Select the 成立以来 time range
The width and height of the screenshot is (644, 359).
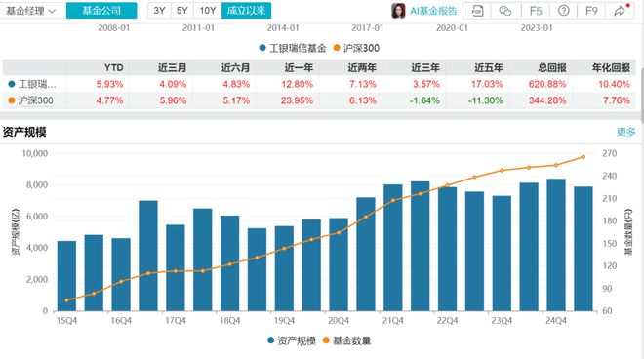247,11
